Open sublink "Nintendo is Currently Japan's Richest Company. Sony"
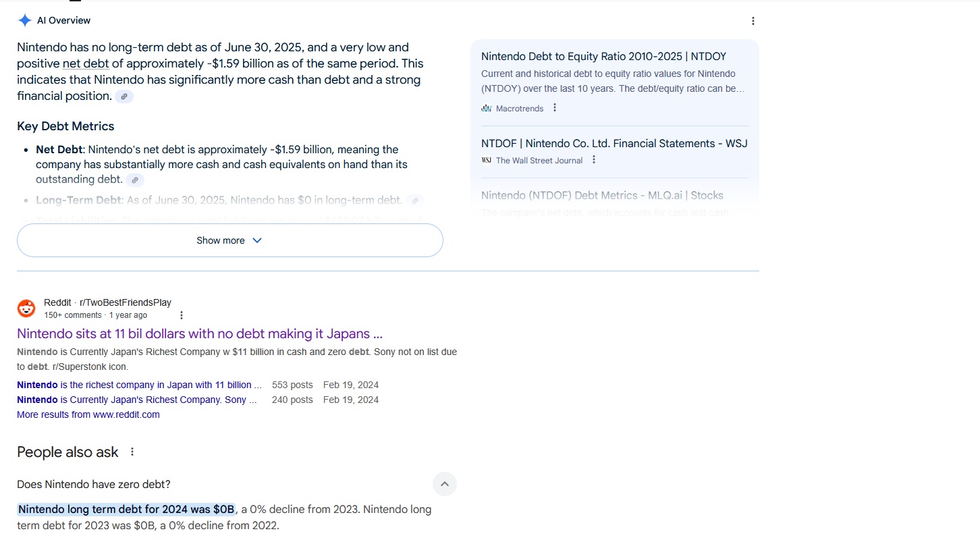The image size is (980, 540). [x=137, y=400]
